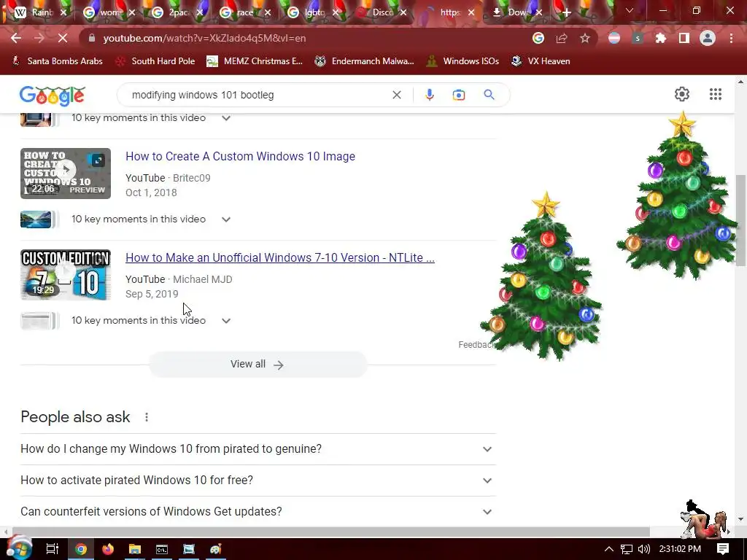Open Command Prompt from taskbar
This screenshot has width=747, height=560.
click(x=162, y=549)
